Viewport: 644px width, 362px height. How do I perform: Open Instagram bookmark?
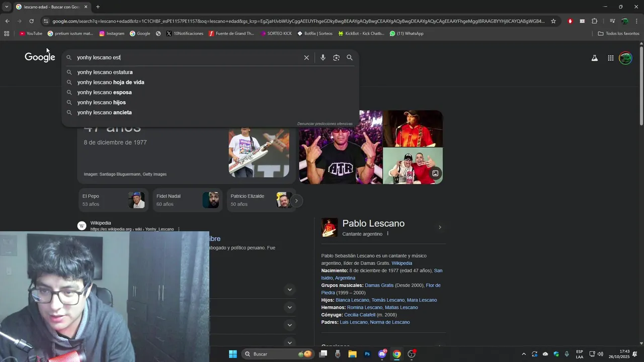click(x=112, y=34)
